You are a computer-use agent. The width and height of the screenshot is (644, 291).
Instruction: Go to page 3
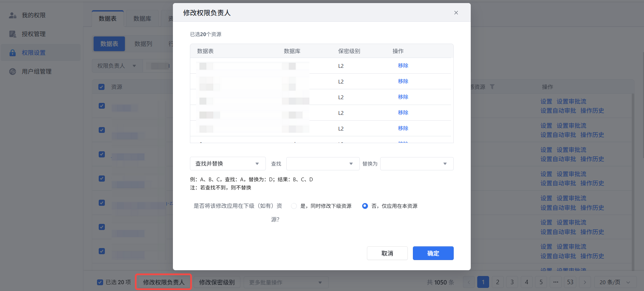point(512,282)
